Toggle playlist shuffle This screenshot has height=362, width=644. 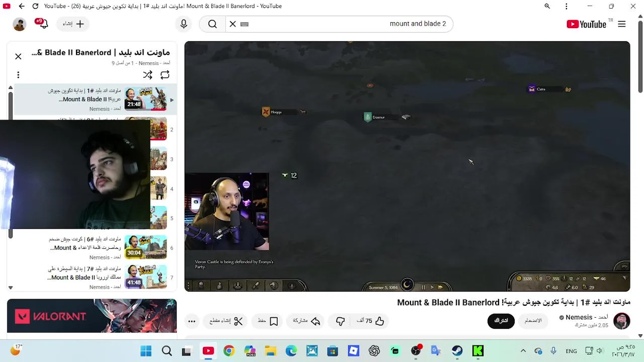pyautogui.click(x=147, y=75)
